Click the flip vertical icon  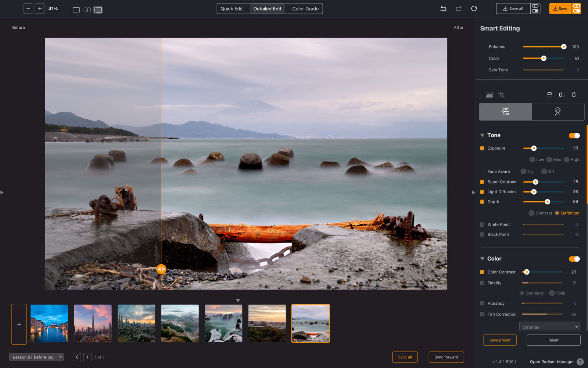pyautogui.click(x=549, y=95)
